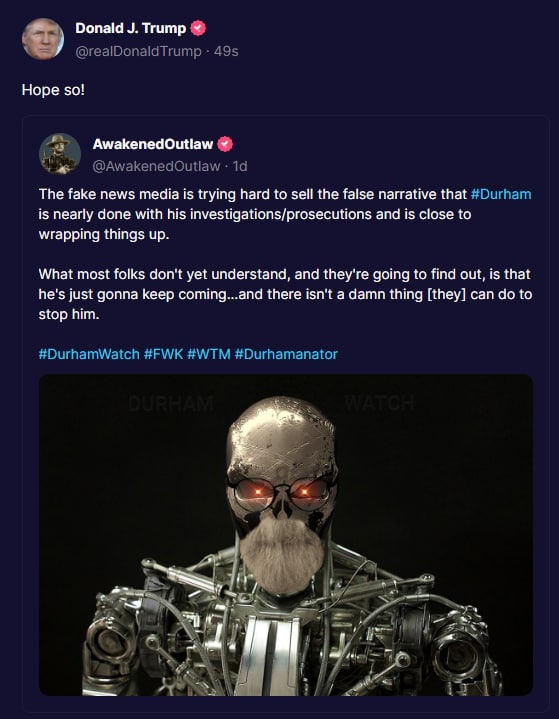559x719 pixels.
Task: Click the verified badge beside Donald J. Trump
Action: click(x=198, y=28)
